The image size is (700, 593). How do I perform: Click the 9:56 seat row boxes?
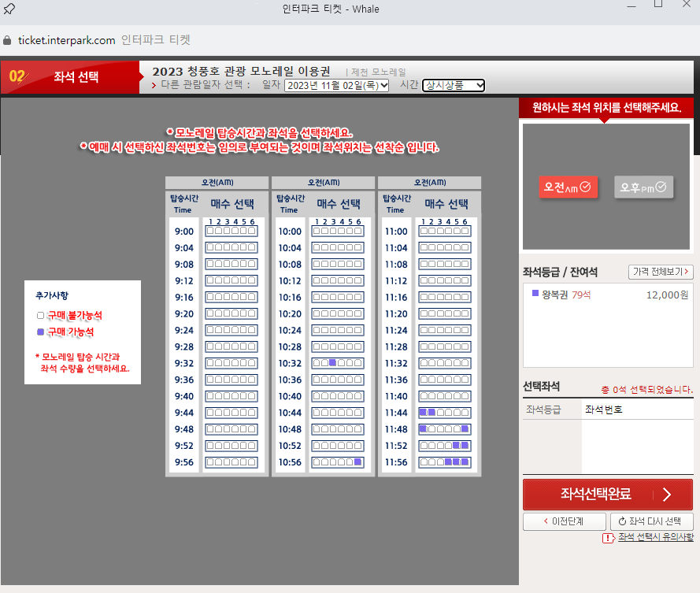pyautogui.click(x=231, y=462)
